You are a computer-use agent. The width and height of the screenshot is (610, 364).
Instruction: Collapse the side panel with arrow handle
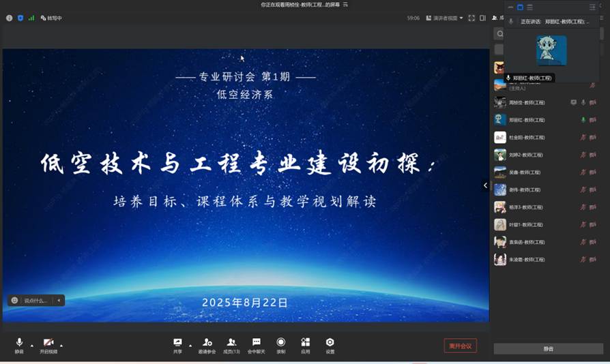(x=486, y=185)
